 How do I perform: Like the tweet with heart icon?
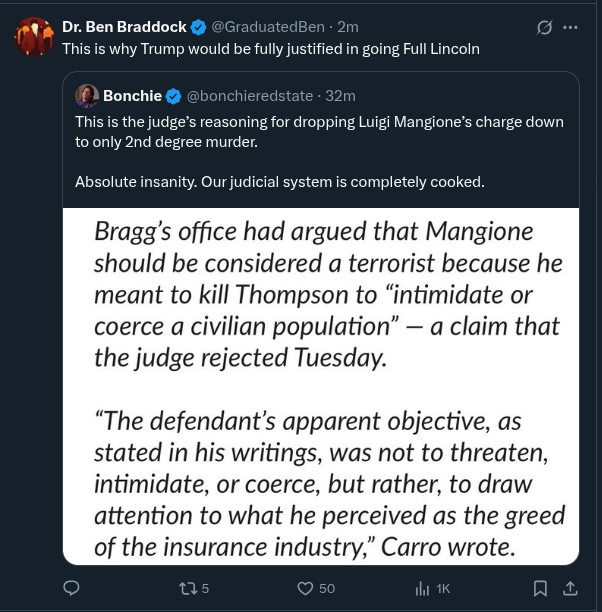pyautogui.click(x=305, y=588)
